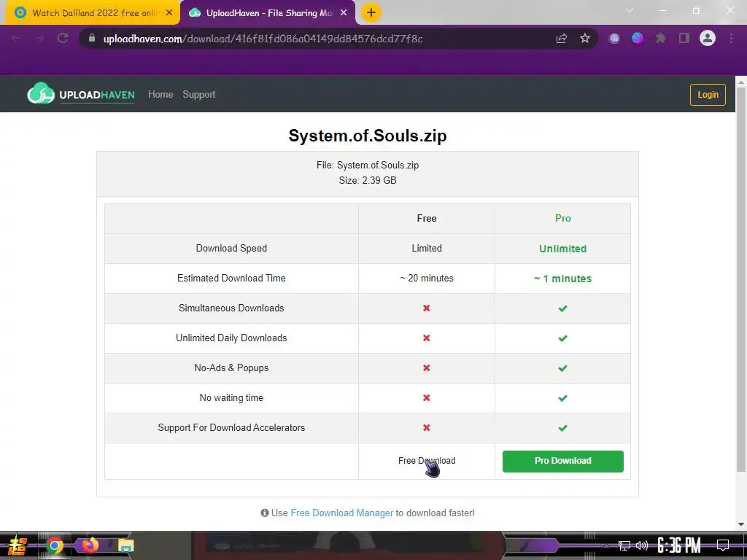This screenshot has height=560, width=747.
Task: Click the green 'Unlimited' cell
Action: pyautogui.click(x=562, y=249)
